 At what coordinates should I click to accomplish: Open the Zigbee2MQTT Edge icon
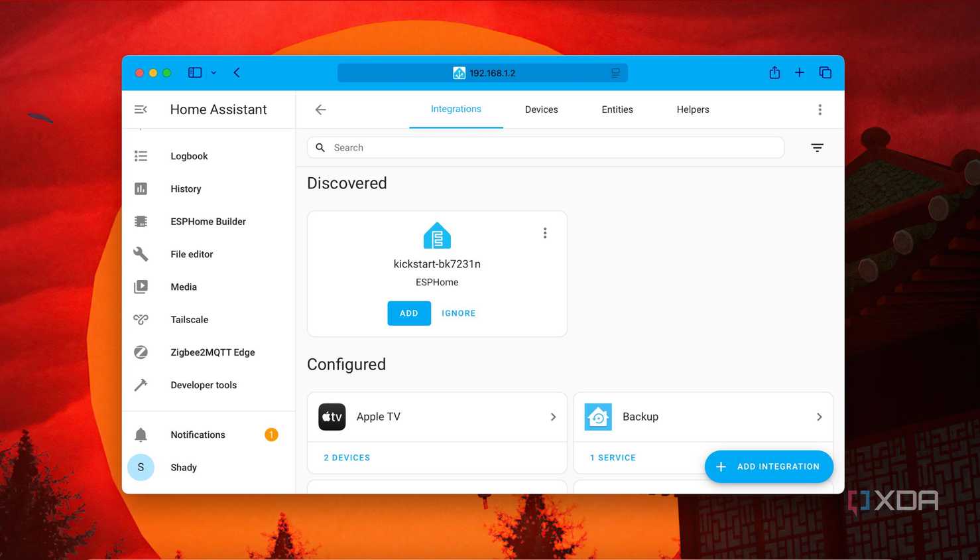(141, 352)
